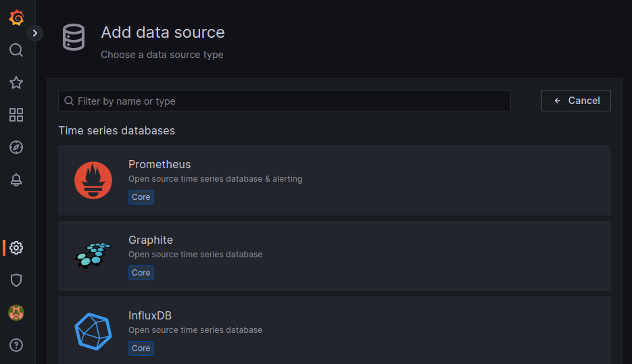Click the Cancel button

click(x=576, y=101)
